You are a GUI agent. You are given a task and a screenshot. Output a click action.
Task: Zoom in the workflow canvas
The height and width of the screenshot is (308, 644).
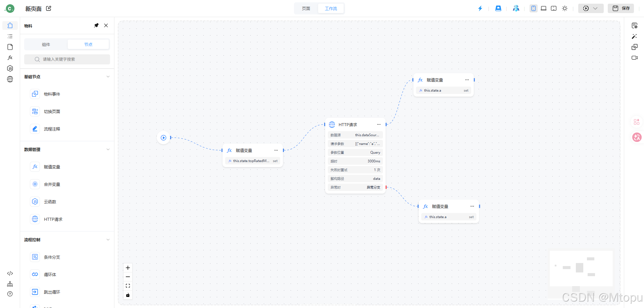click(128, 268)
